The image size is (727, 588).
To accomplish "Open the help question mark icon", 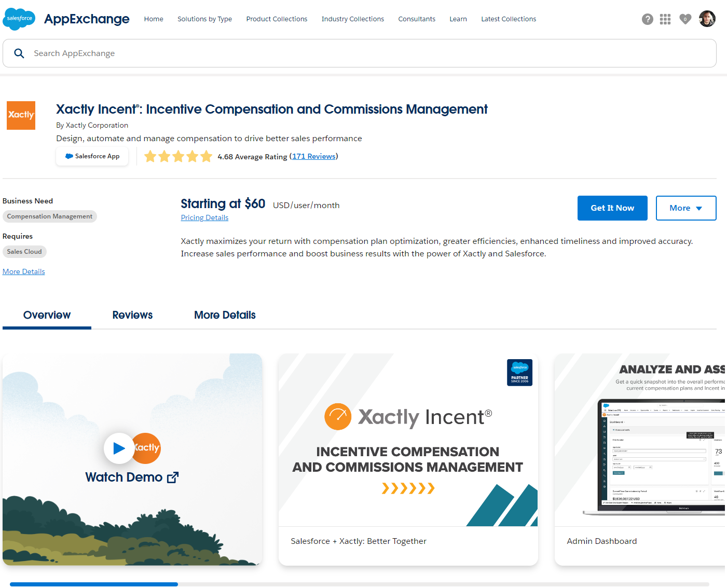I will (x=647, y=19).
